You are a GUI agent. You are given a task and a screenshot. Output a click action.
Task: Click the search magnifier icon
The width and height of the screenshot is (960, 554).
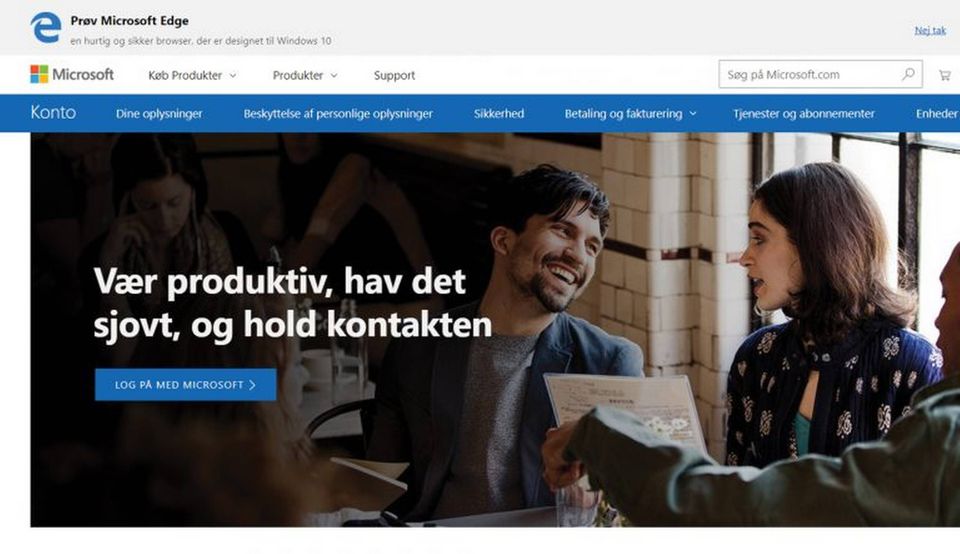(x=908, y=75)
